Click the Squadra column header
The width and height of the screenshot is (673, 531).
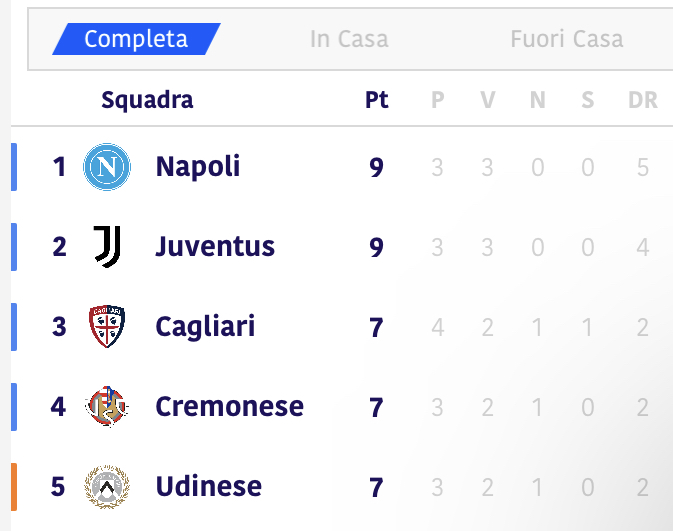coord(147,100)
